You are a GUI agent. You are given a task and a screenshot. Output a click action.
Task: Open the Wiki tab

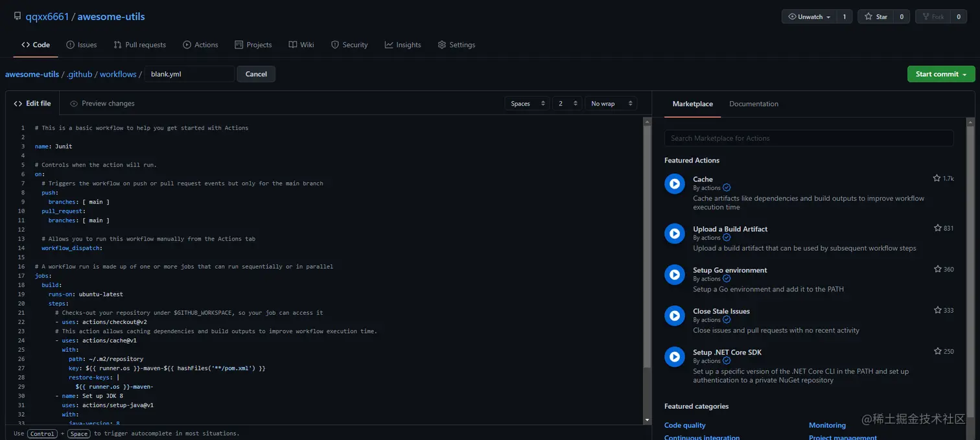(301, 45)
